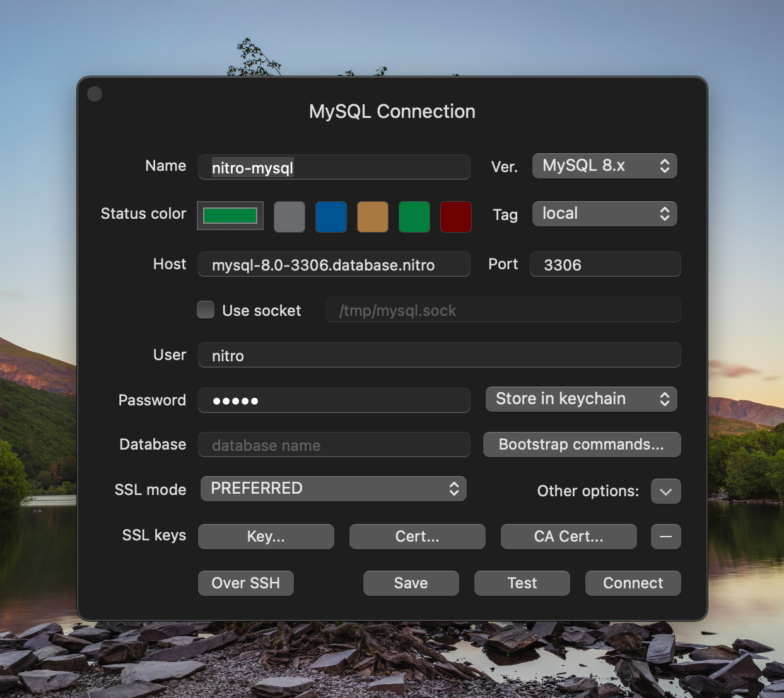Choose the dark red status color swatch
The image size is (784, 698).
point(456,217)
